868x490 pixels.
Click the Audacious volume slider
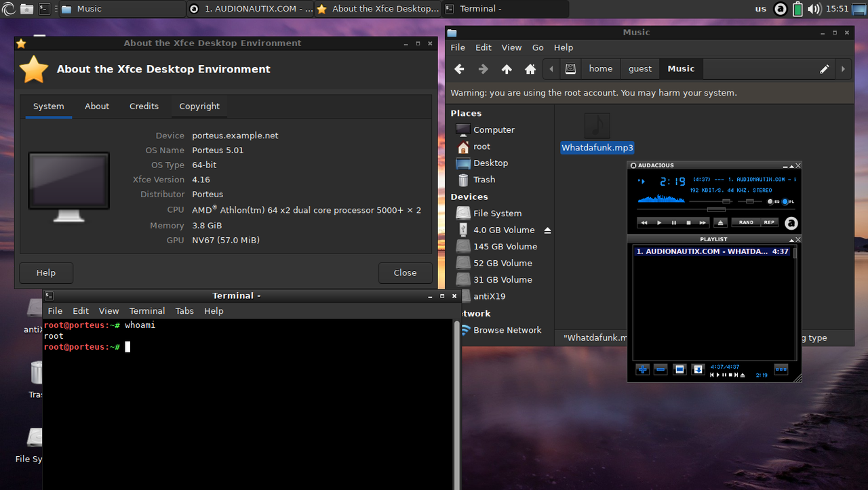(711, 201)
